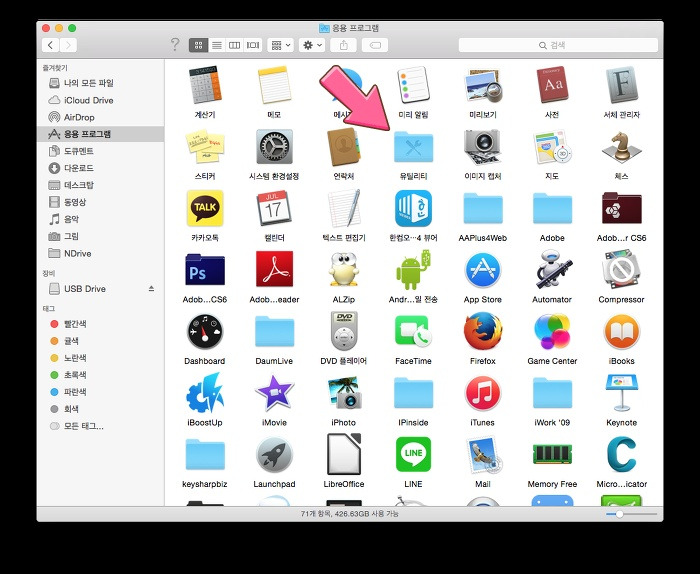Switch to list view mode
Screen dimensions: 700x574
tap(217, 45)
